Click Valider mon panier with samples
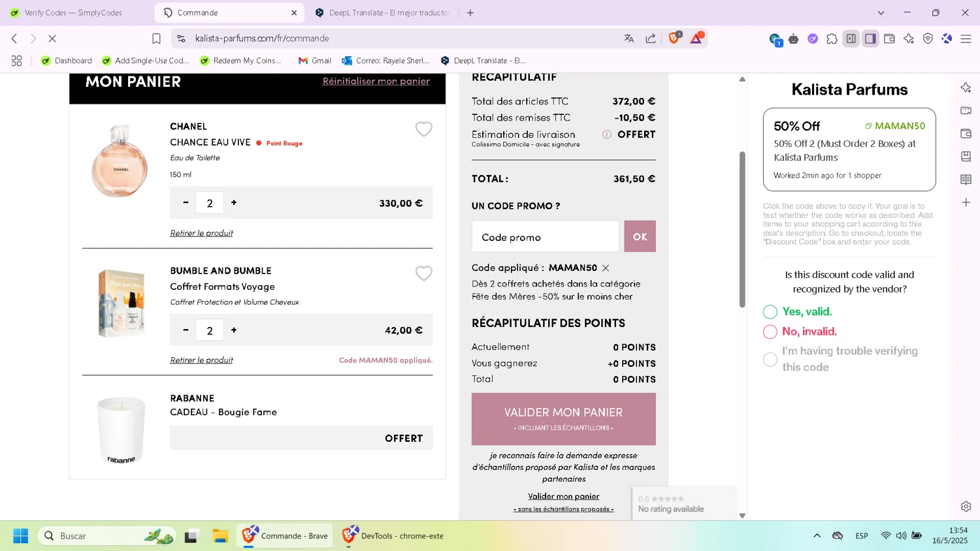980x551 pixels. (x=564, y=418)
